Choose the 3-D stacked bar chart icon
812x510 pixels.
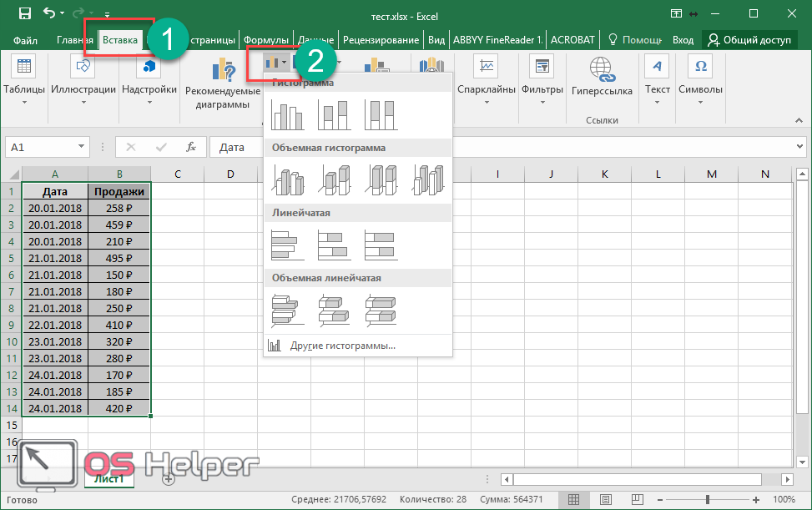click(335, 310)
